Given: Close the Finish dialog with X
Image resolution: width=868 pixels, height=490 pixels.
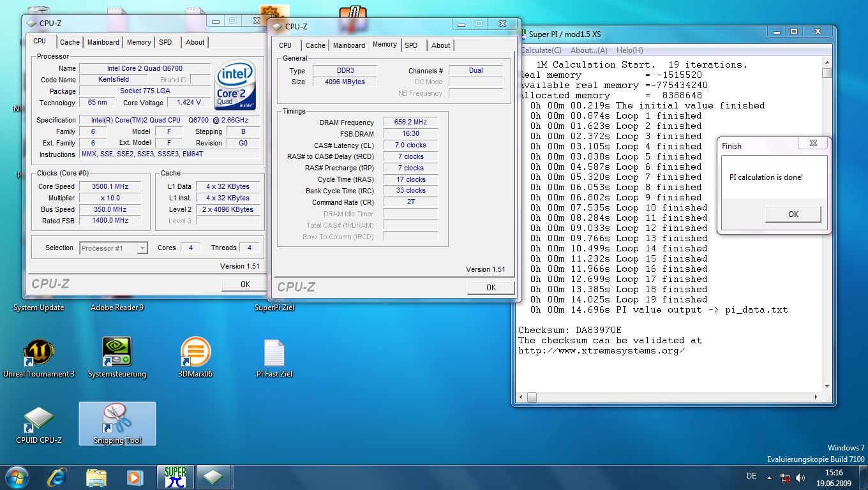Looking at the screenshot, I should pos(813,144).
